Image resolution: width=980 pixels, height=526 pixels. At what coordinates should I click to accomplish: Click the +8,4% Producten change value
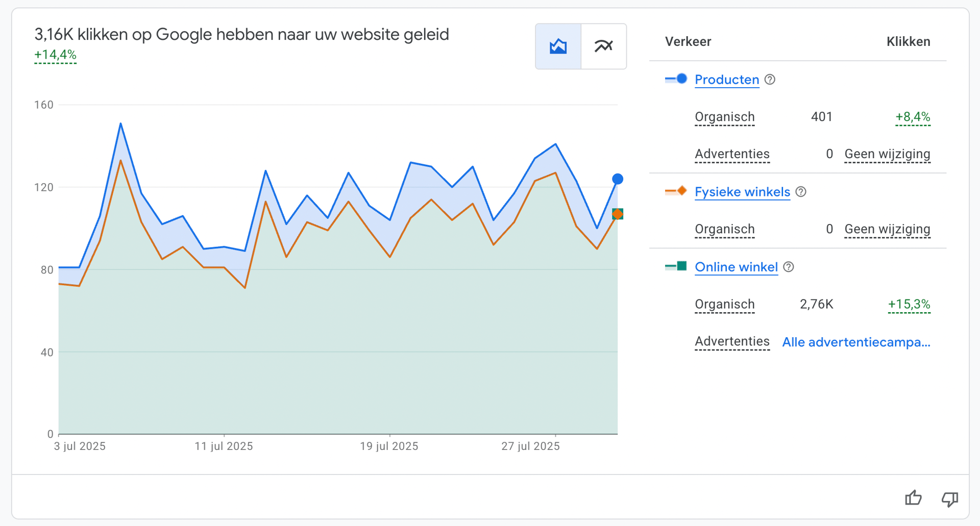[913, 117]
